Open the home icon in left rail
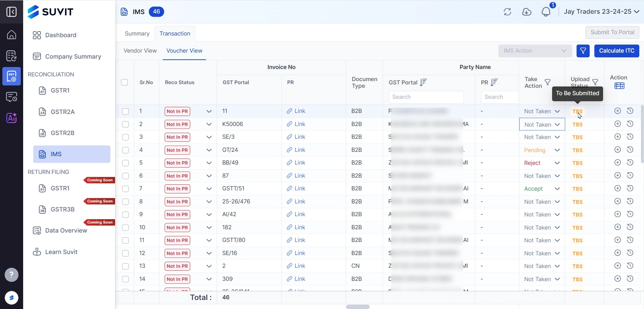Image resolution: width=644 pixels, height=309 pixels. (x=11, y=35)
